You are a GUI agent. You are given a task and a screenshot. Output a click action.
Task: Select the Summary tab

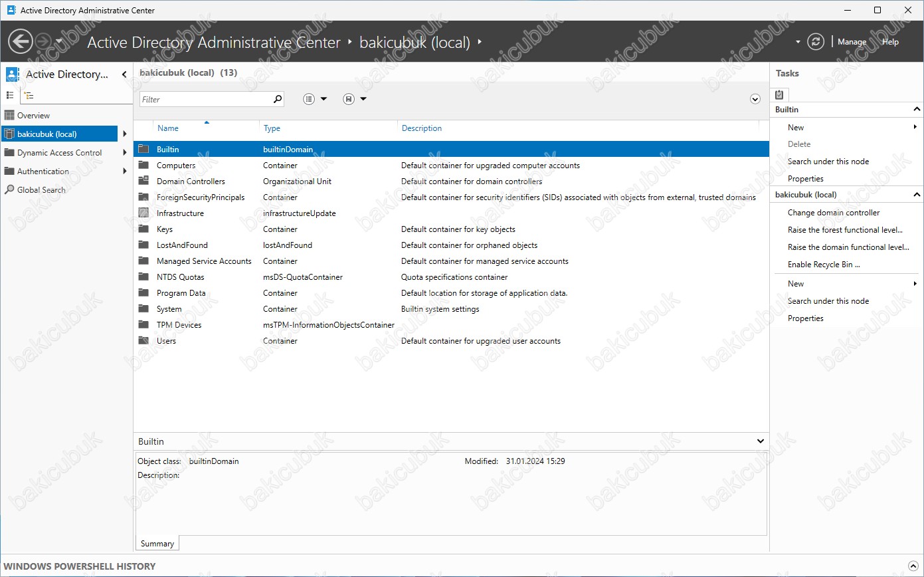pos(157,544)
